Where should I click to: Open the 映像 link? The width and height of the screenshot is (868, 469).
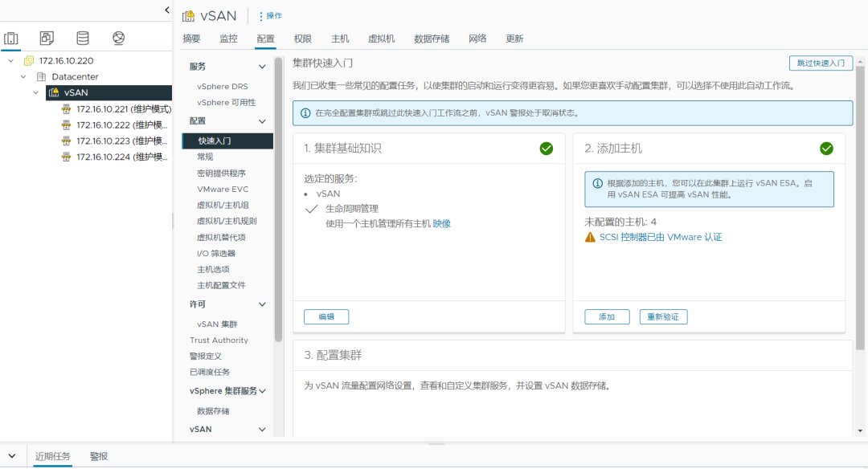[x=442, y=224]
